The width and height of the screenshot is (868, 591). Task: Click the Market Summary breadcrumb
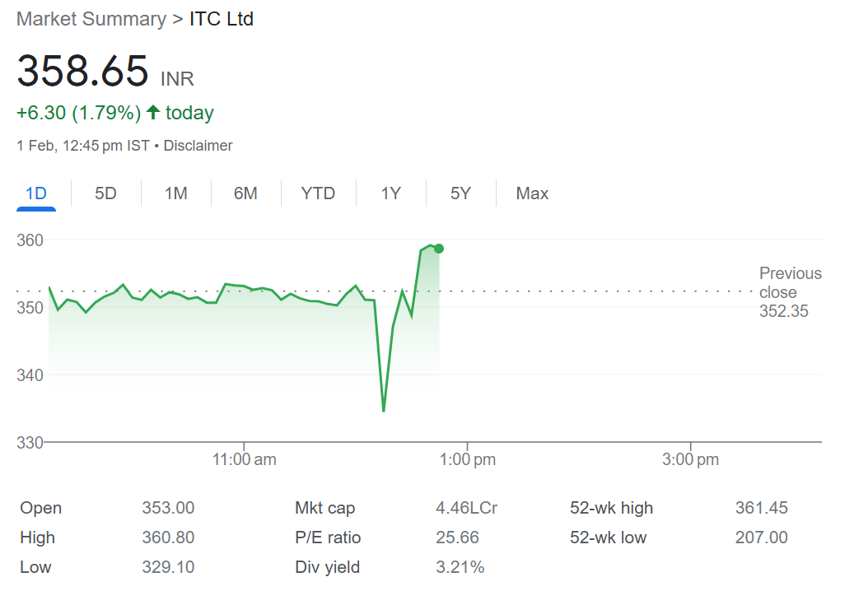coord(91,19)
